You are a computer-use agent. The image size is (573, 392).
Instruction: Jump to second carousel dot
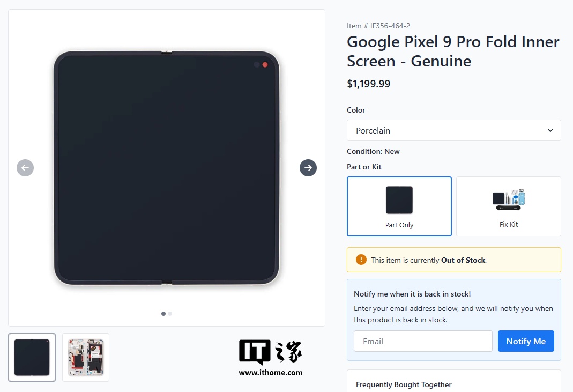click(170, 314)
